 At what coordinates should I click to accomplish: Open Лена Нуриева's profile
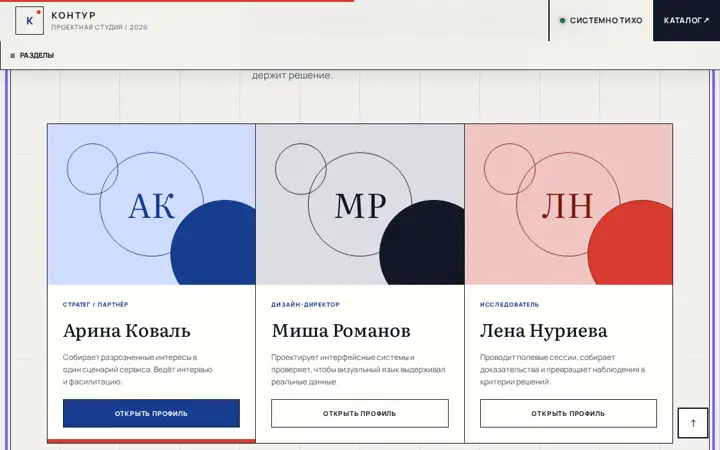point(568,413)
